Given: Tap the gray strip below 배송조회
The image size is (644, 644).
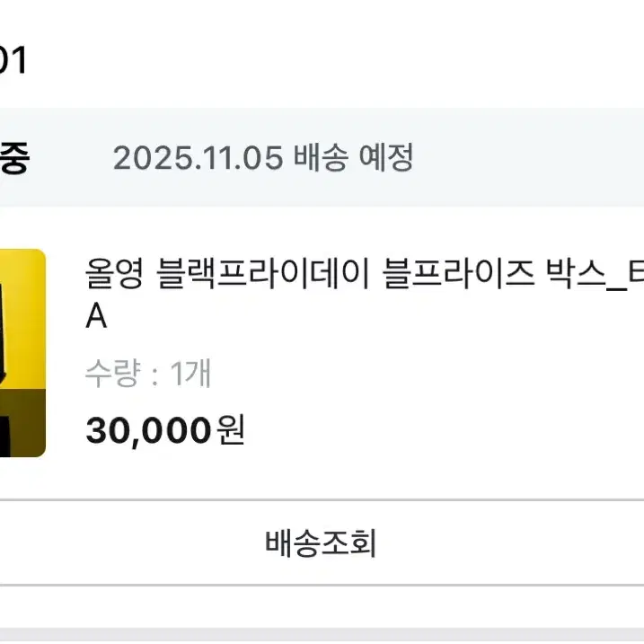Looking at the screenshot, I should click(x=322, y=635).
